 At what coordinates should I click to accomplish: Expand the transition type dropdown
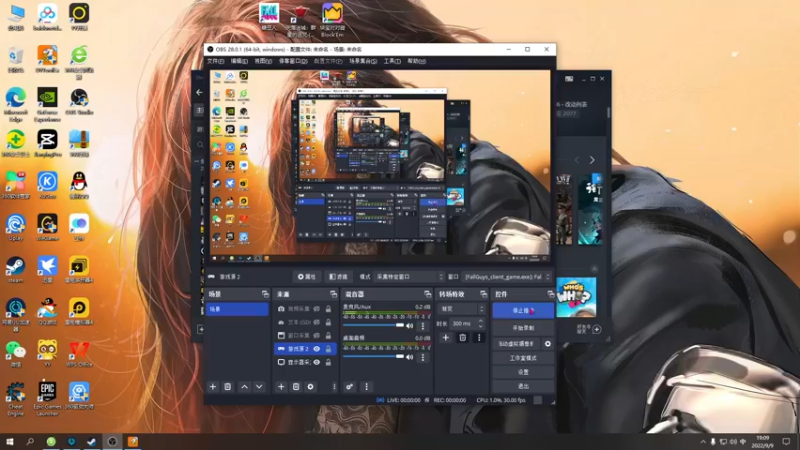[x=461, y=309]
